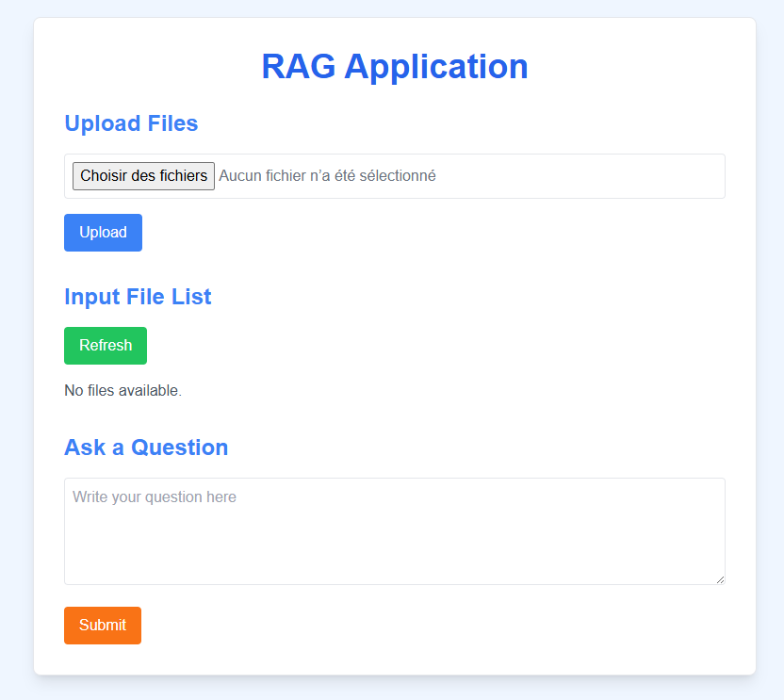Click the Ask a Question heading
The width and height of the screenshot is (784, 700).
(x=146, y=448)
